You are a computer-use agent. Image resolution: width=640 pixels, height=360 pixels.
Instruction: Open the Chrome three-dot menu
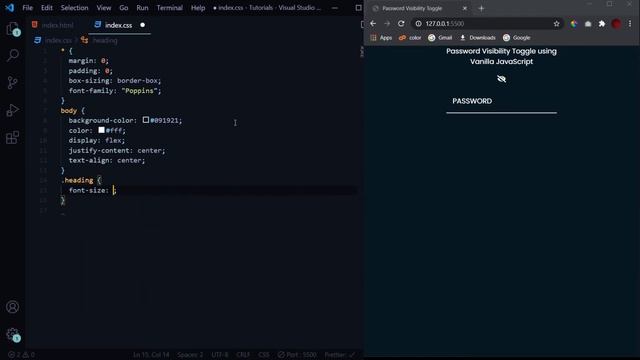pos(630,24)
